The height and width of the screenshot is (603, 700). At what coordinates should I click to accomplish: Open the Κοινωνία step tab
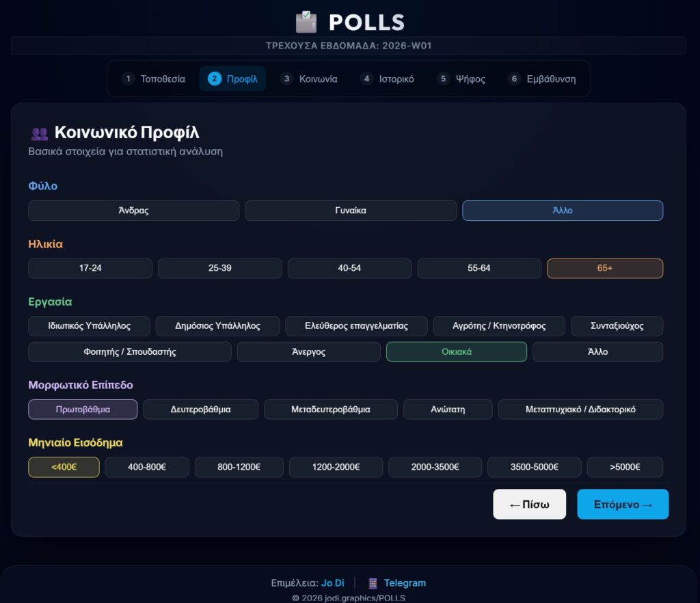coord(310,79)
